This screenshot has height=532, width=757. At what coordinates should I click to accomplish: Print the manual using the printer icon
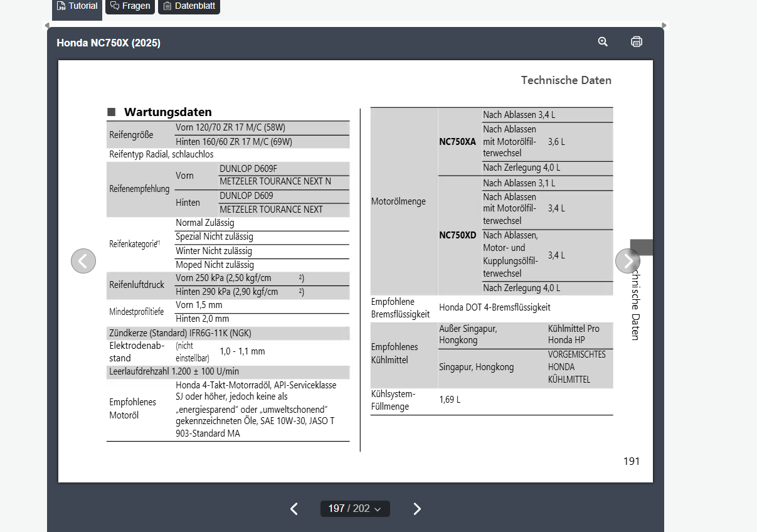(637, 42)
